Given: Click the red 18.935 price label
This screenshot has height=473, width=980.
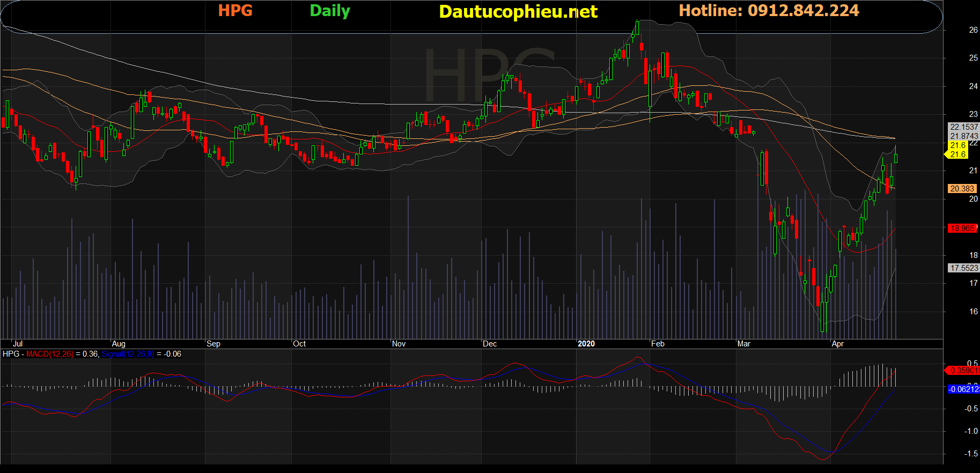Looking at the screenshot, I should [962, 228].
